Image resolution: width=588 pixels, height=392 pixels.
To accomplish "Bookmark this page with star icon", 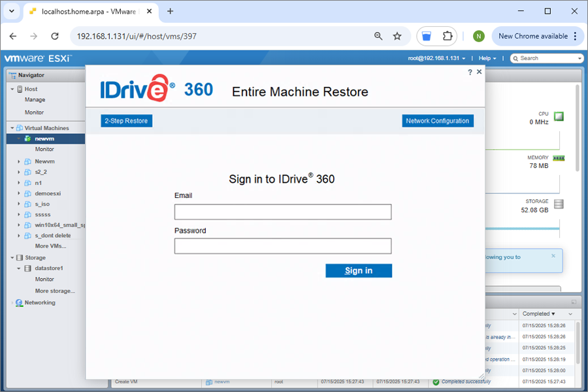I will [397, 37].
